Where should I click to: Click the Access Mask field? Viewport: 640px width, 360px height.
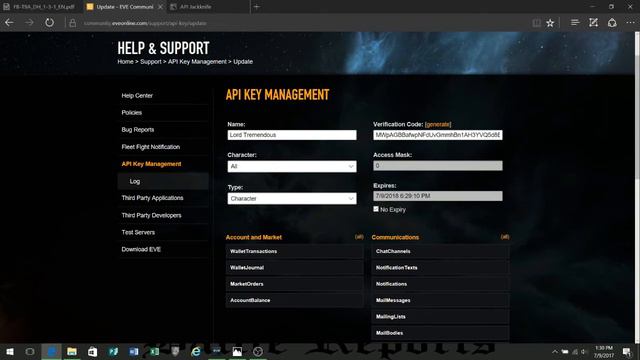pos(438,166)
